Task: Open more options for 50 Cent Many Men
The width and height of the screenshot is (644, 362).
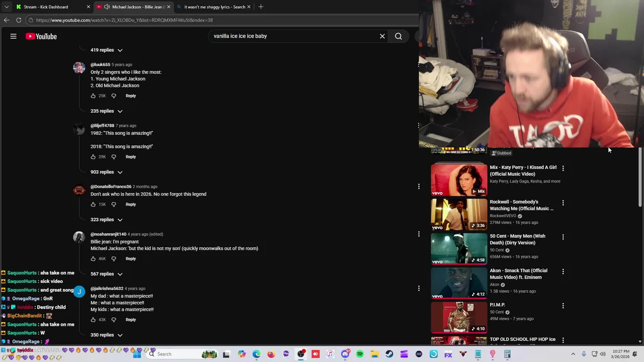Action: click(563, 237)
